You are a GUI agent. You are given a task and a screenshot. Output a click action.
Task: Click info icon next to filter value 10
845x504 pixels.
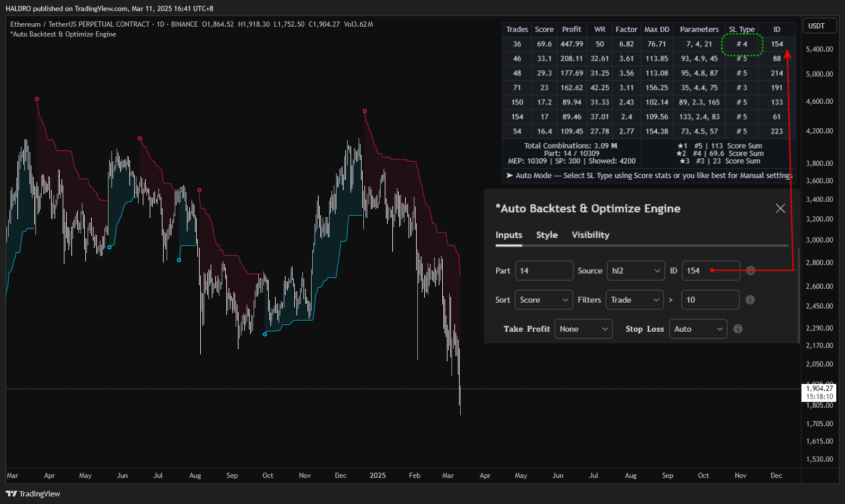click(750, 300)
